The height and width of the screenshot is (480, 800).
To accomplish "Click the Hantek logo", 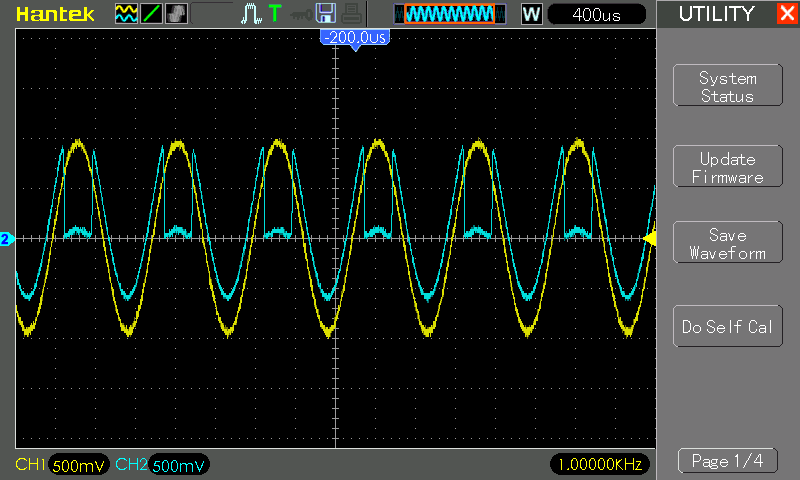I will click(x=55, y=14).
